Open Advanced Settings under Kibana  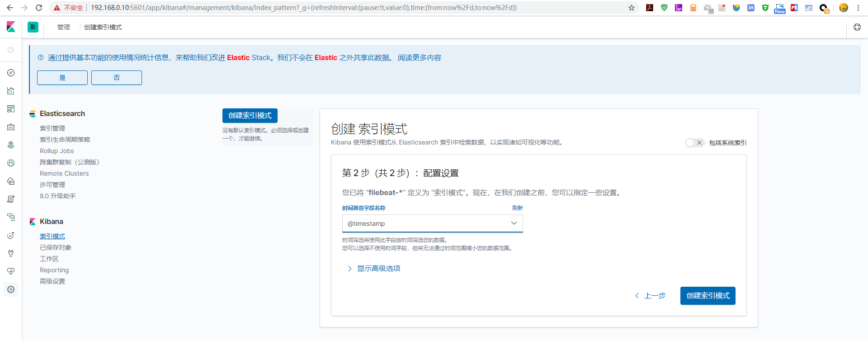52,281
